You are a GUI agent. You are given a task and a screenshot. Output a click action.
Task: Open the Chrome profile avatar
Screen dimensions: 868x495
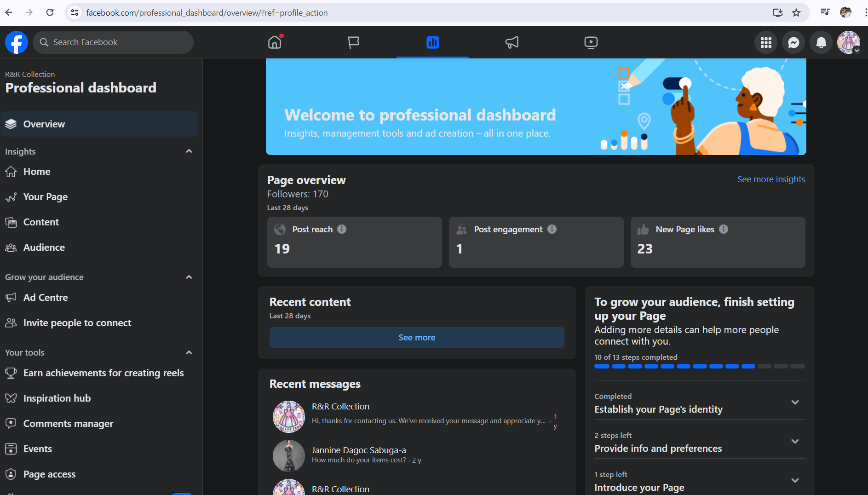tap(845, 12)
